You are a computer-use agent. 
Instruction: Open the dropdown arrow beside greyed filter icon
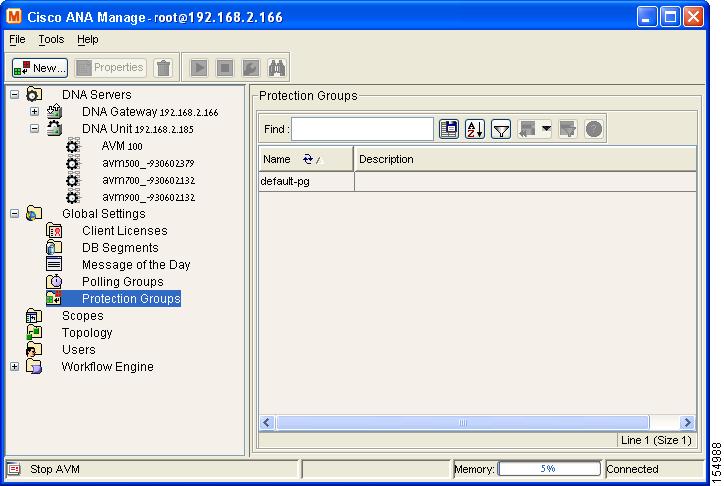pos(546,129)
